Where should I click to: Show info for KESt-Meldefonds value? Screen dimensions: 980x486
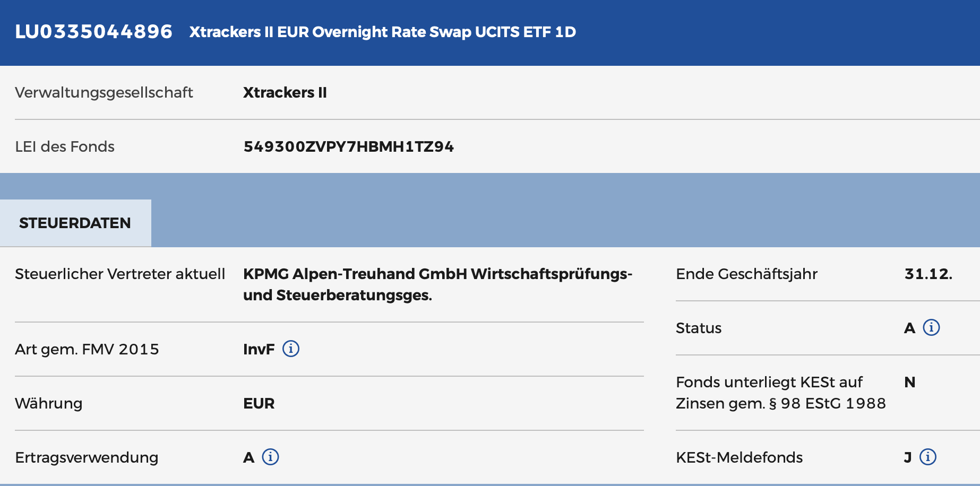[928, 457]
